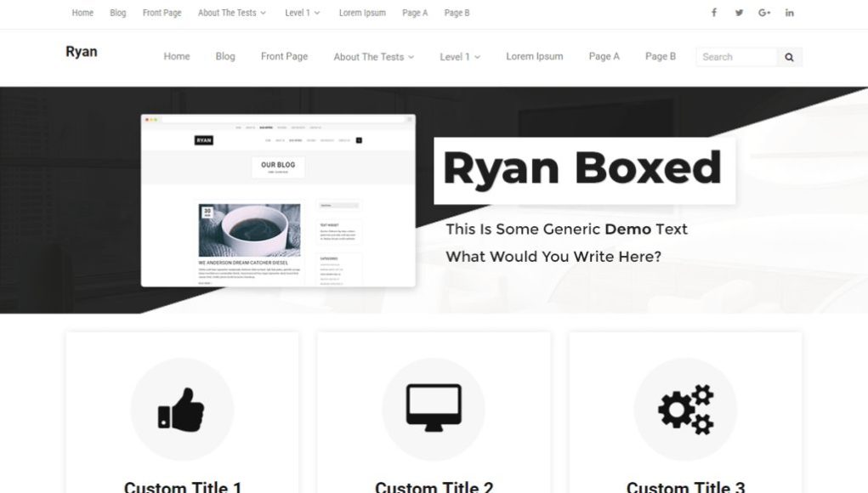The image size is (868, 493).
Task: Go to Page A in main navigation
Action: (x=604, y=56)
